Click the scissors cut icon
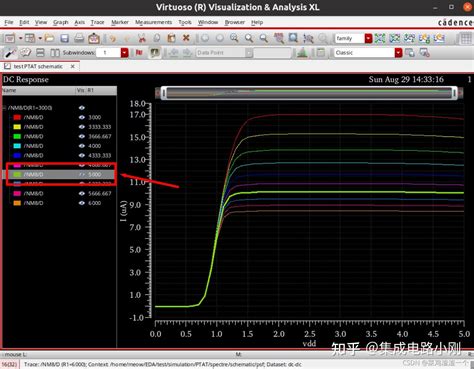474x369 pixels. [x=142, y=38]
